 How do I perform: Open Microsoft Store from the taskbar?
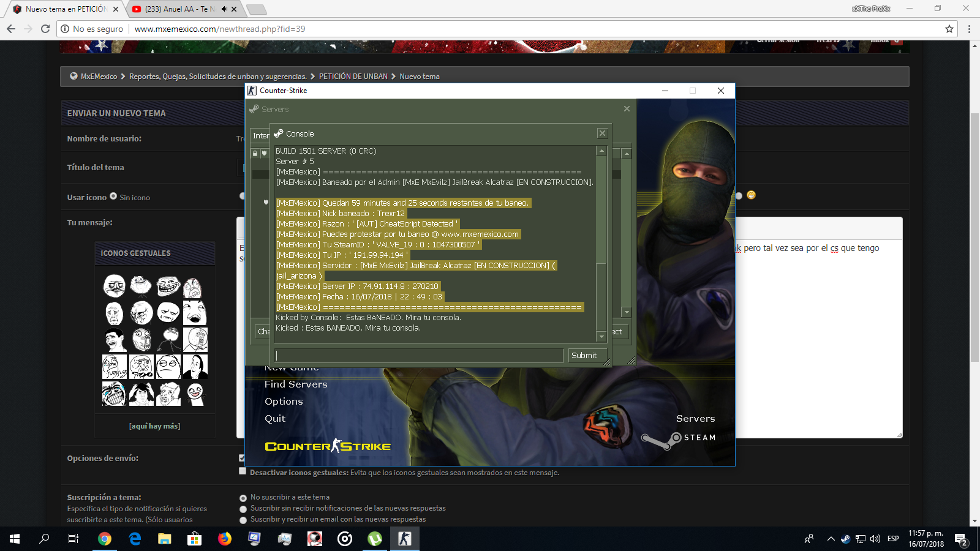[194, 539]
